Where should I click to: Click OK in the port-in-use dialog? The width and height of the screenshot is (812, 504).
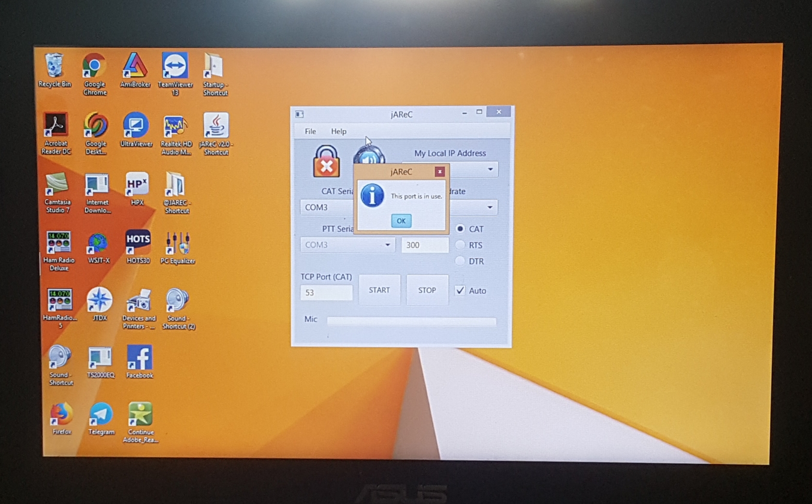click(x=401, y=221)
